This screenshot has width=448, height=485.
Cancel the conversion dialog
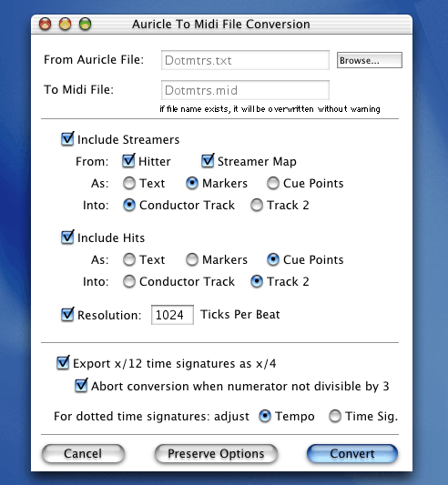(x=83, y=453)
